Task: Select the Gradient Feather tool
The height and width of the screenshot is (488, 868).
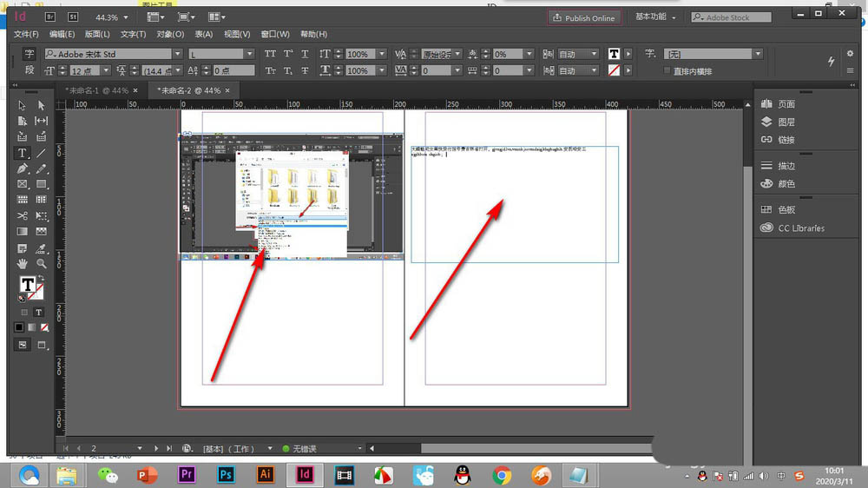Action: coord(41,232)
